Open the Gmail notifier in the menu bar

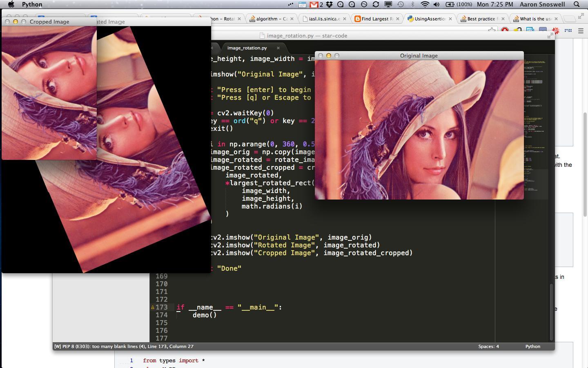pyautogui.click(x=314, y=4)
